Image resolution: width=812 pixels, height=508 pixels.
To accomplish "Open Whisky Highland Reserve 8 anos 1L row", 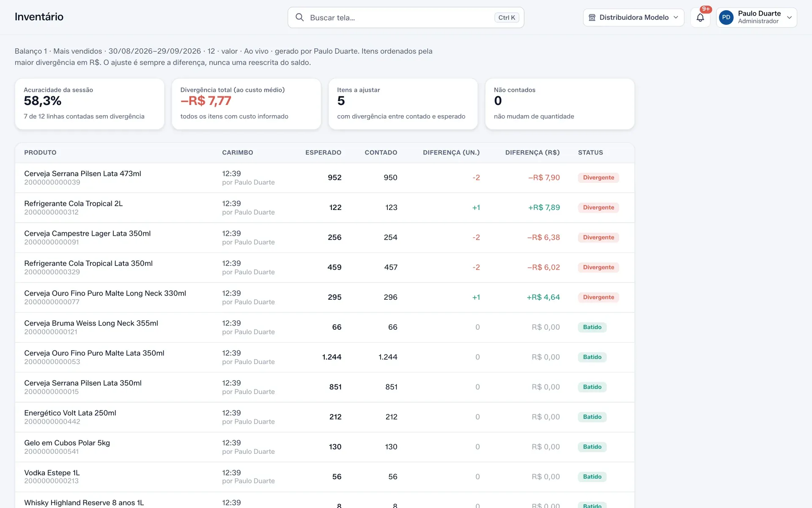I will (325, 500).
